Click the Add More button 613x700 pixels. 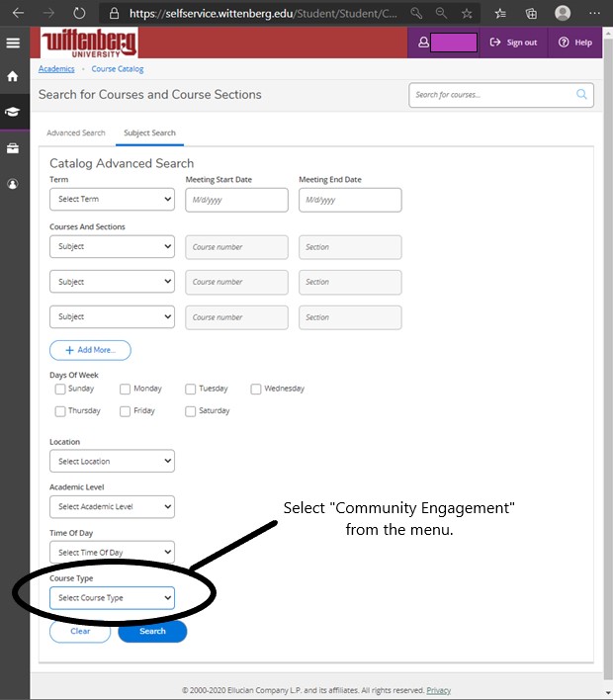90,350
